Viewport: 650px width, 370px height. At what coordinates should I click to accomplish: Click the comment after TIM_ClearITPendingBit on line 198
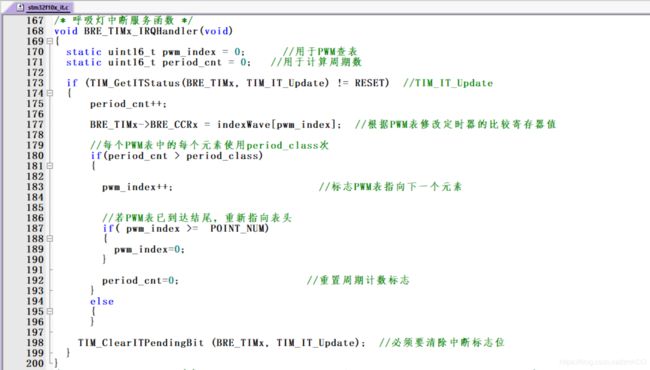pos(441,343)
